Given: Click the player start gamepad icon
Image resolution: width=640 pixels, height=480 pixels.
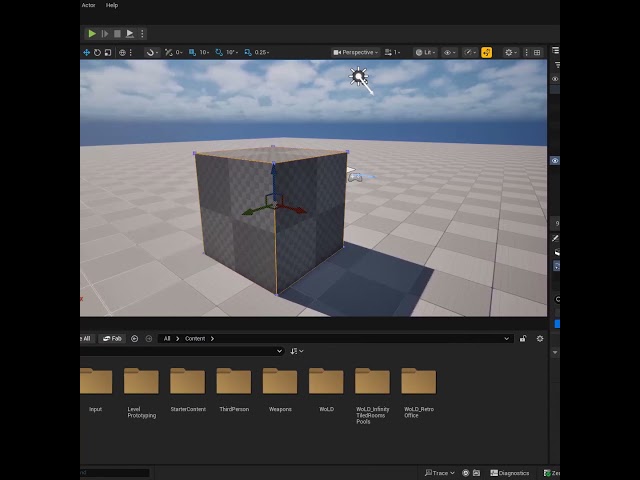Looking at the screenshot, I should [x=355, y=177].
